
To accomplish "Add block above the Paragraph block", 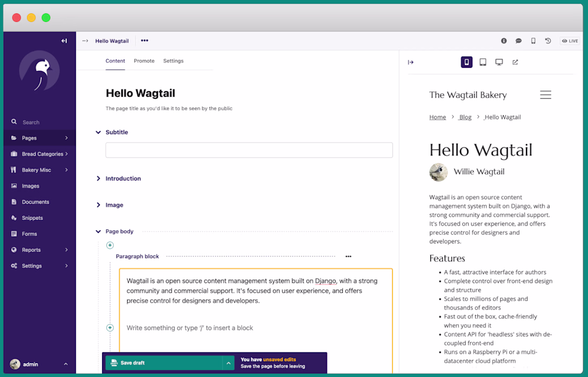I will click(x=110, y=245).
